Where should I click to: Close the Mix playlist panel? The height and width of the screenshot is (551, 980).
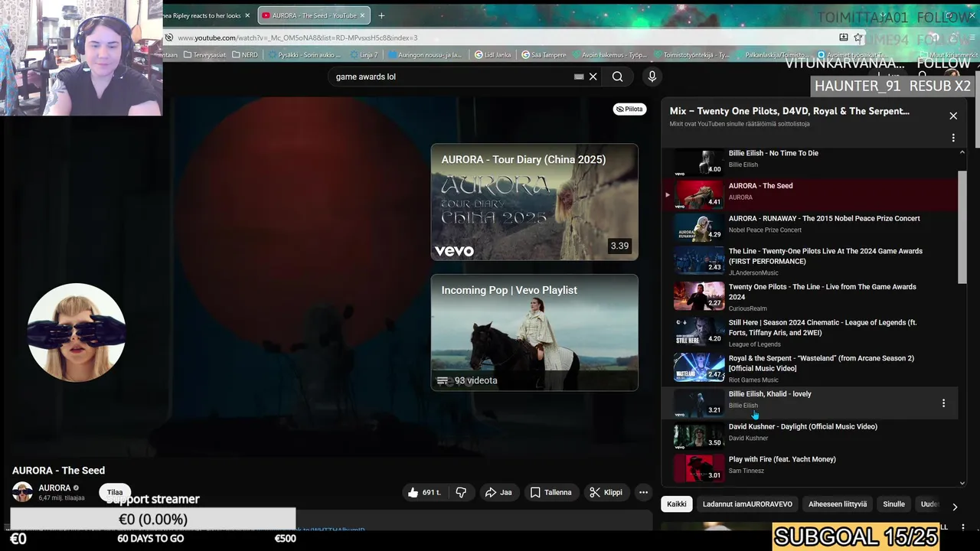pos(953,116)
